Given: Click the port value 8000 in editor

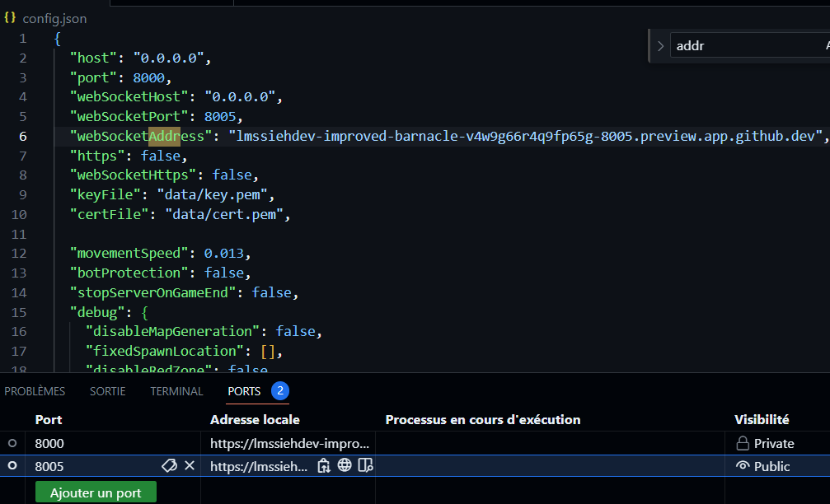Looking at the screenshot, I should click(148, 77).
